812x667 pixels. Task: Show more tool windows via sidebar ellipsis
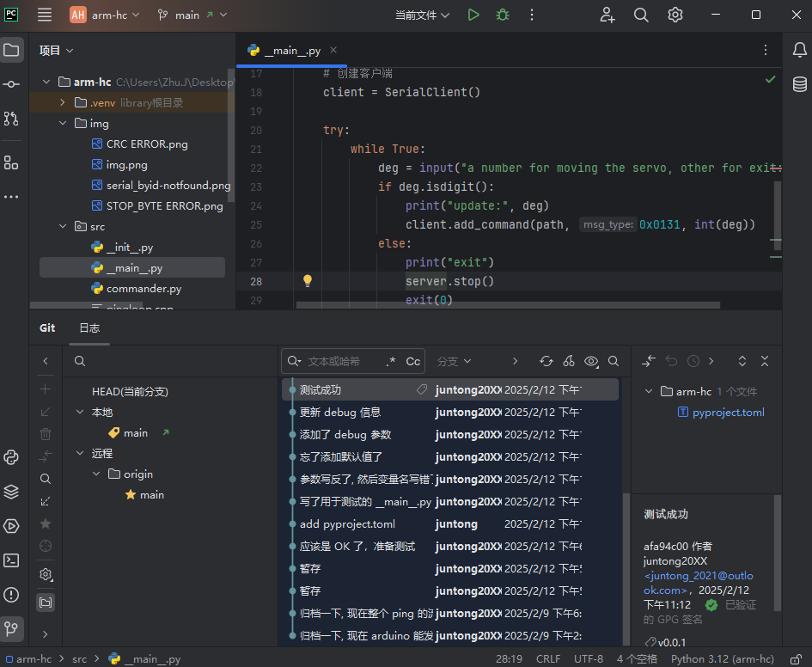11,197
